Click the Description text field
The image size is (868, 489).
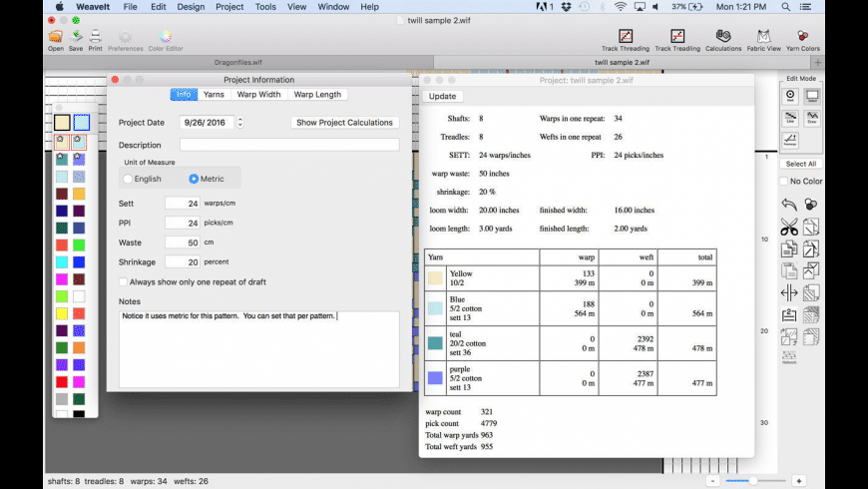(x=289, y=145)
